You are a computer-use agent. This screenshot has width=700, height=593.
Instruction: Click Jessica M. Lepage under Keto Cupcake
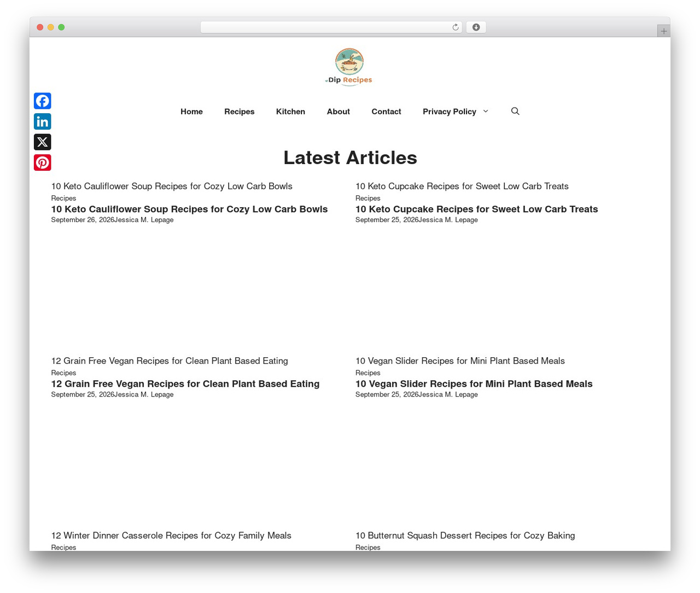click(x=448, y=220)
